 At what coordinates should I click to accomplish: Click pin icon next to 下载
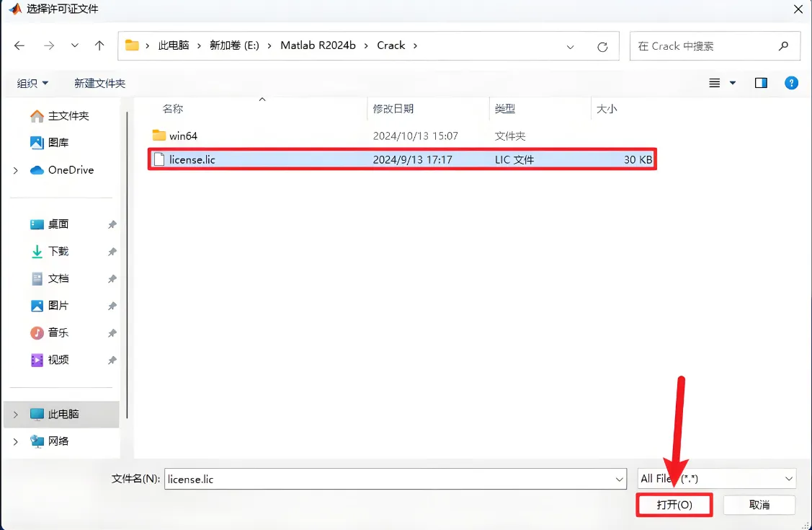pos(112,252)
